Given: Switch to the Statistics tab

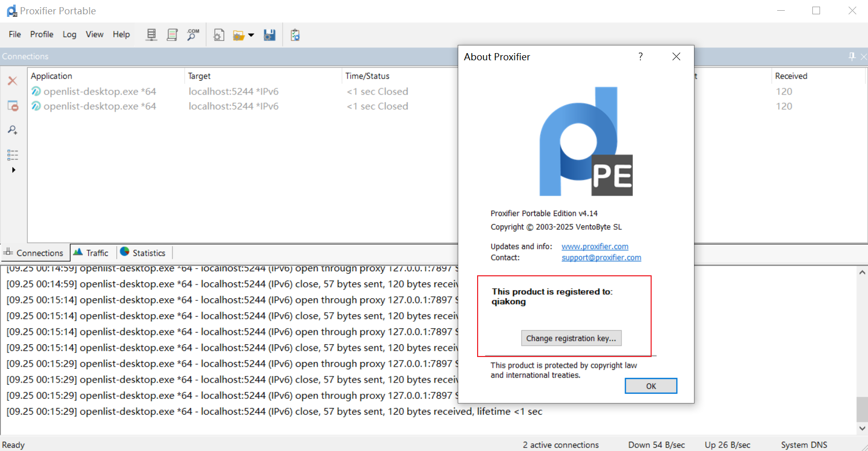Looking at the screenshot, I should click(x=143, y=253).
